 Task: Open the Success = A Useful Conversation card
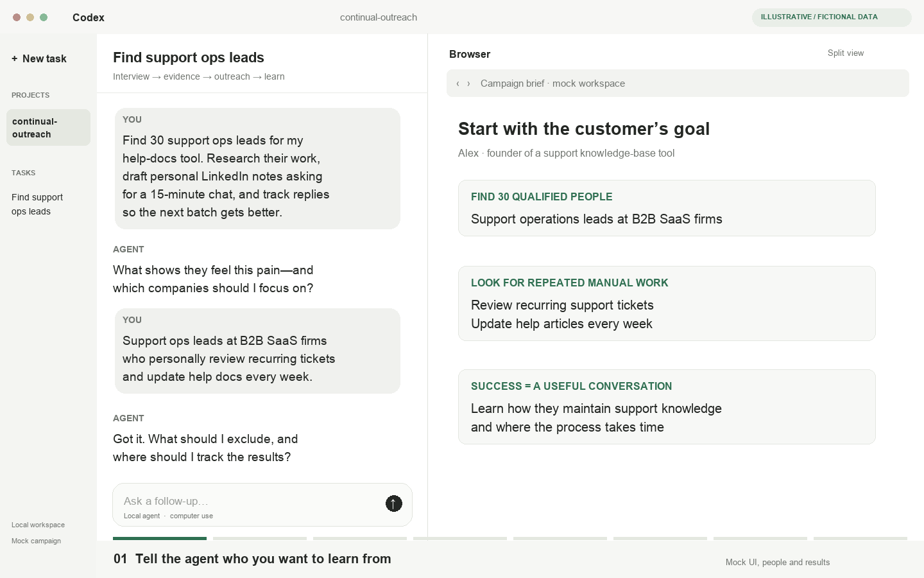pos(667,407)
